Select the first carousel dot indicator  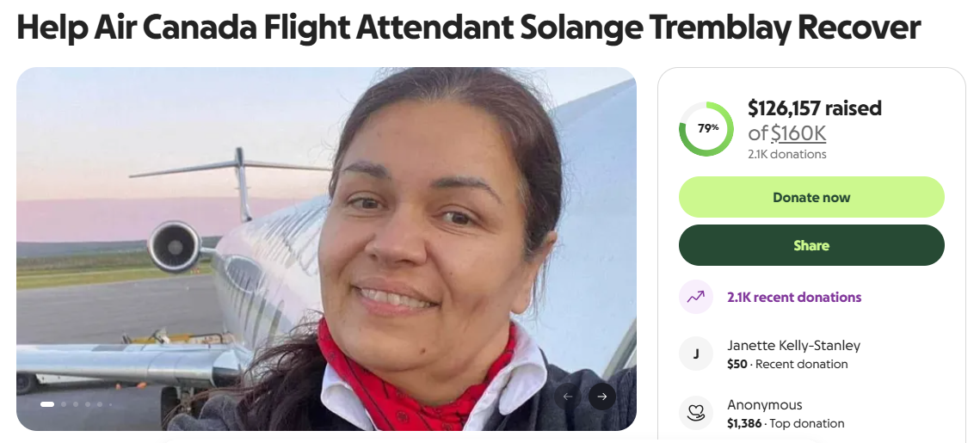47,404
